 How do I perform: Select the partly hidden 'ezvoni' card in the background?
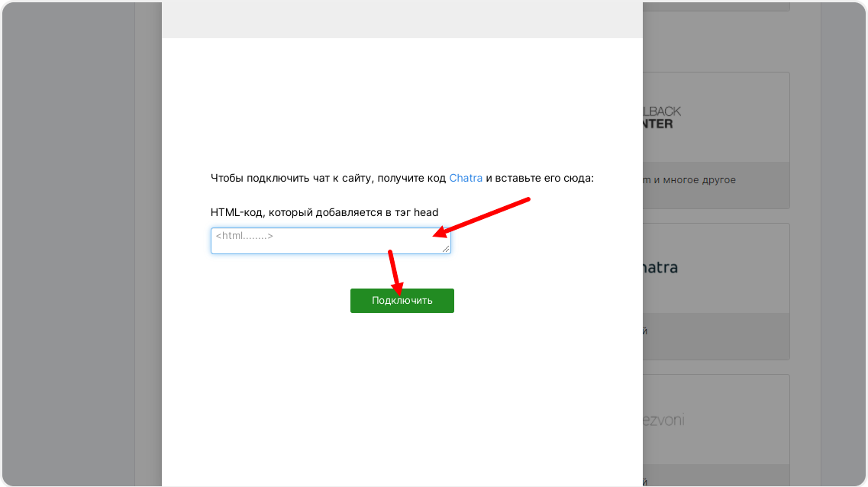(716, 430)
